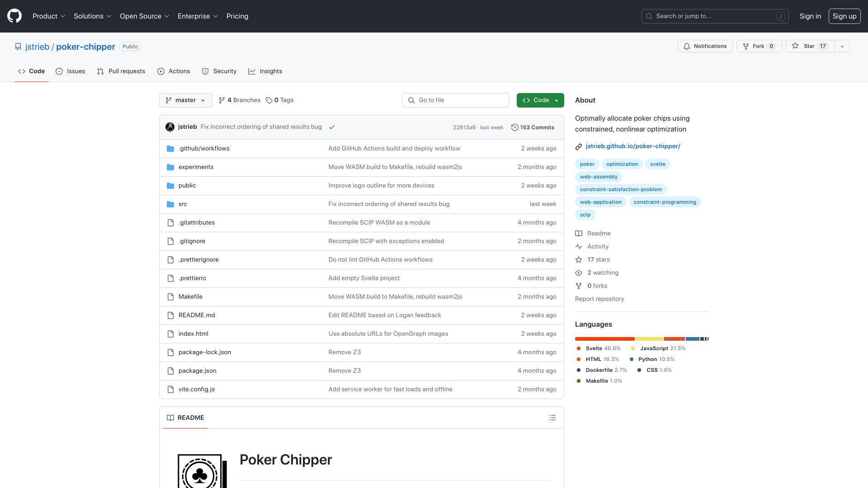The height and width of the screenshot is (488, 868).
Task: Click the jstrieb avatar in commit row
Action: [x=170, y=127]
